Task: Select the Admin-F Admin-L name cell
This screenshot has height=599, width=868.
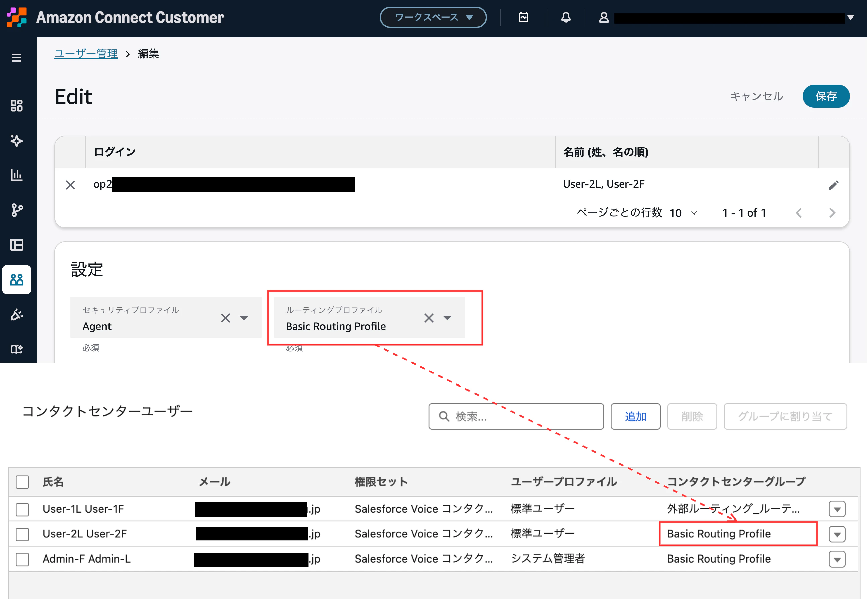Action: 86,559
